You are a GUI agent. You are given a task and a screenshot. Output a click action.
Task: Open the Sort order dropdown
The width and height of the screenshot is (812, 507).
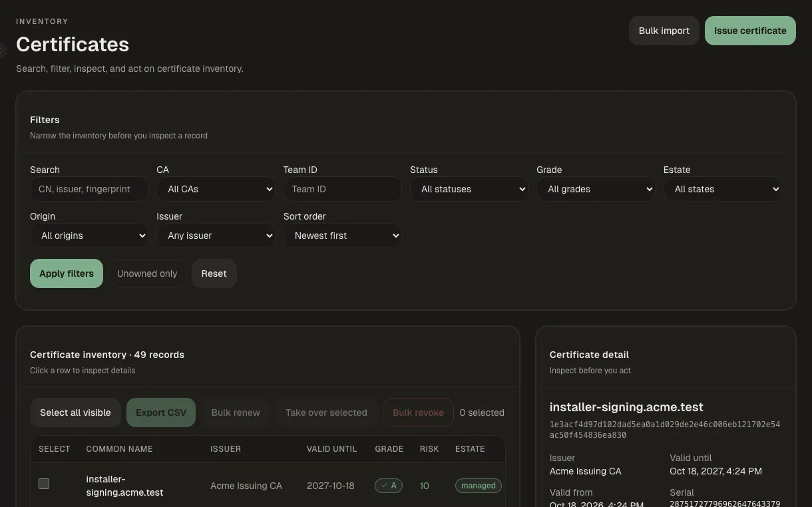click(x=342, y=236)
